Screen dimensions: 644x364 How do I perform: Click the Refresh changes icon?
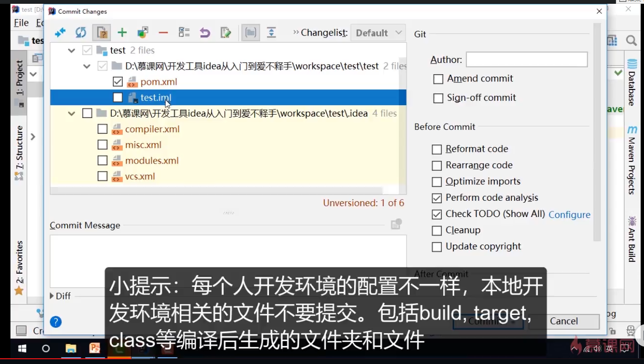click(81, 32)
